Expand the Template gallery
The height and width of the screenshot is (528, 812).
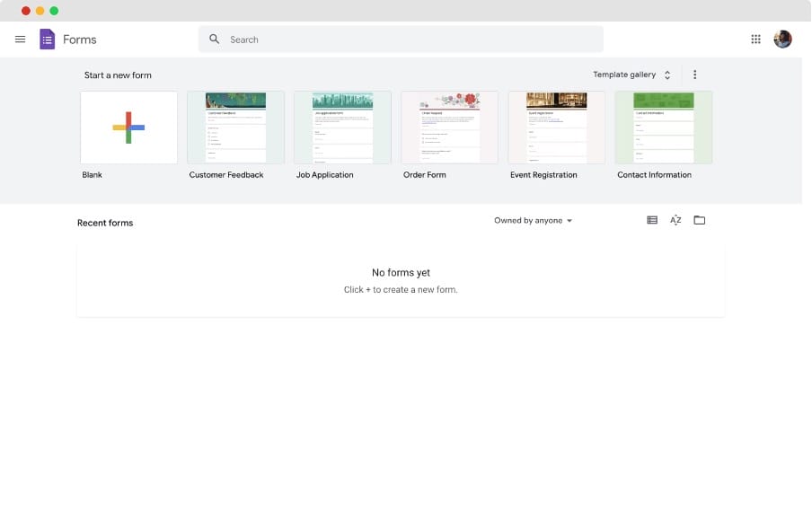pos(631,75)
